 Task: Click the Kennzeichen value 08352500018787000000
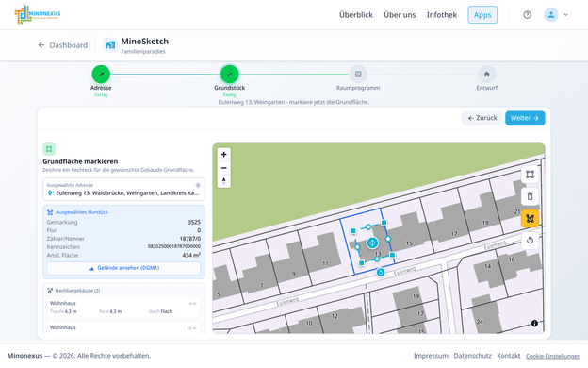[x=174, y=246]
